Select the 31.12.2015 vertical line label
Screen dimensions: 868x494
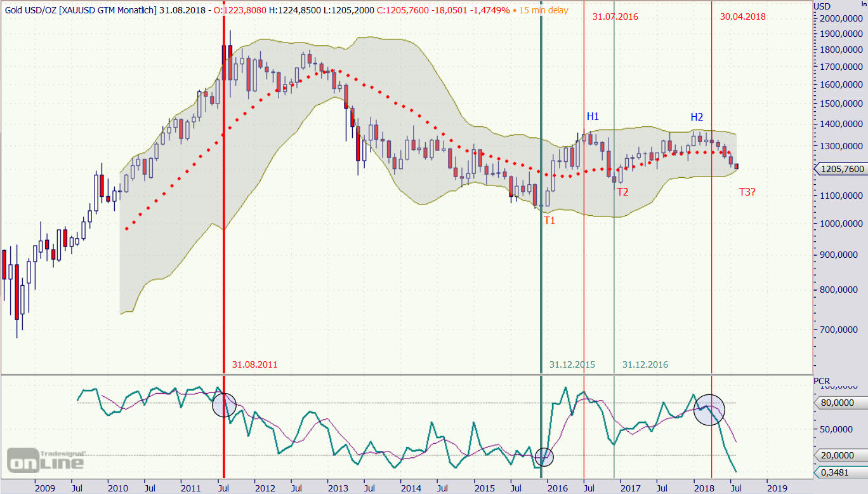tap(572, 364)
